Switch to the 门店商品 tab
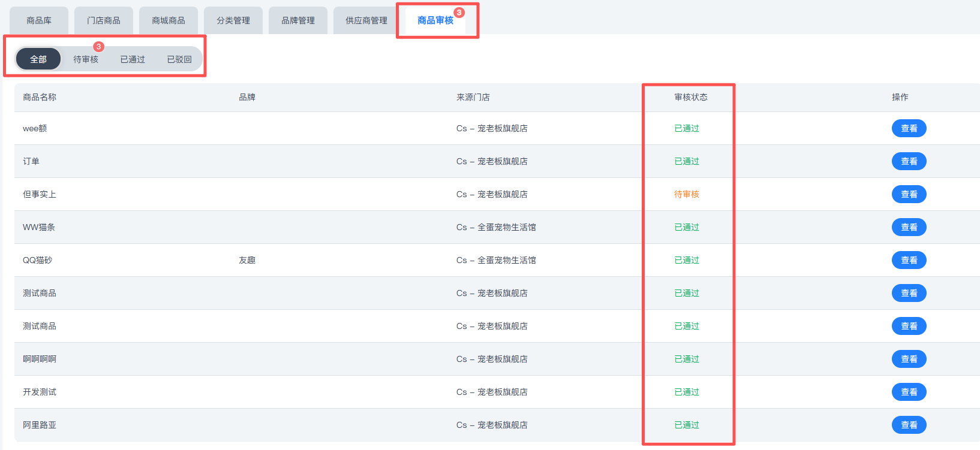Image resolution: width=980 pixels, height=450 pixels. [x=104, y=20]
